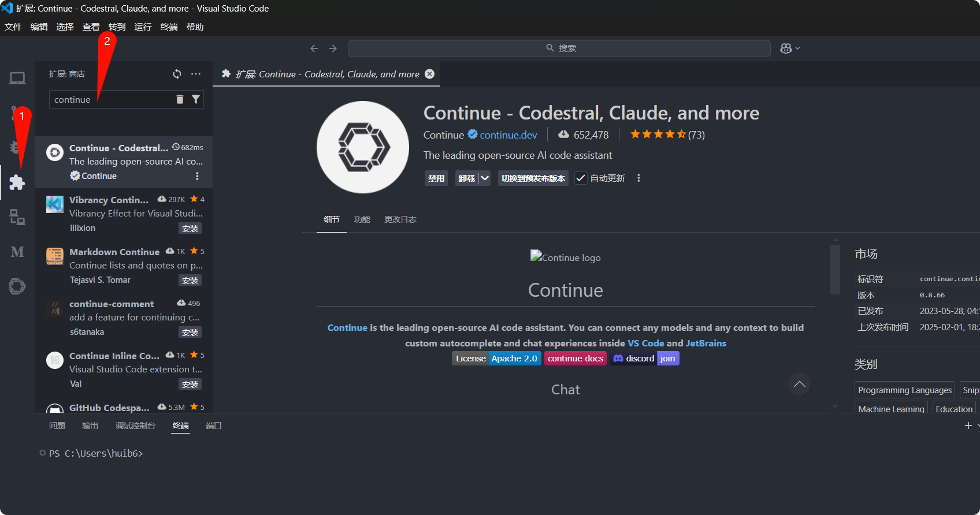Screen dimensions: 980x515
Task: Click the License Apache 2.0 badge
Action: pos(496,359)
